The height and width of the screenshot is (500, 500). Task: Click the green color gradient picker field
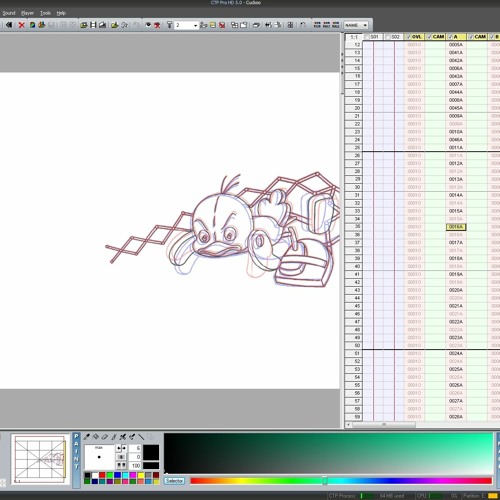coord(328,453)
